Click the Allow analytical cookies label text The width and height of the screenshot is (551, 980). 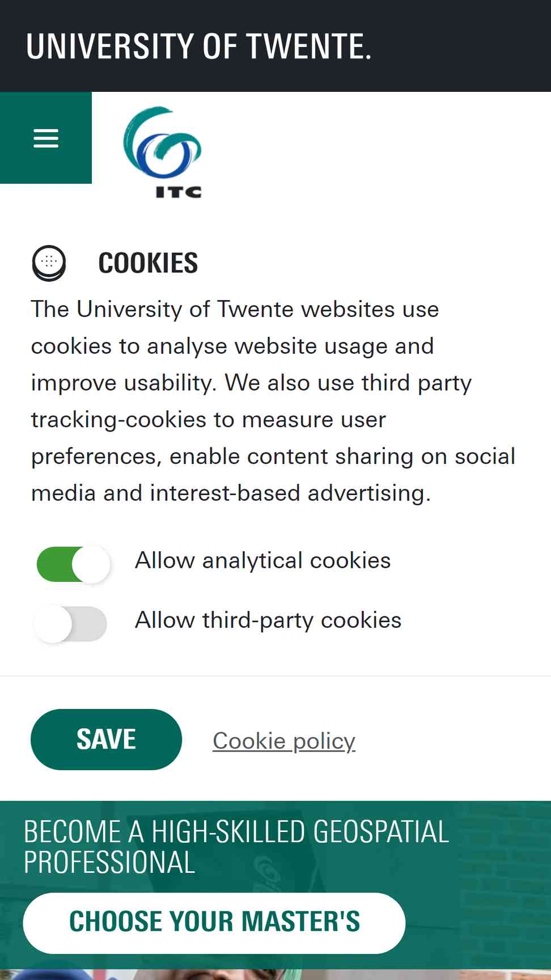(262, 560)
